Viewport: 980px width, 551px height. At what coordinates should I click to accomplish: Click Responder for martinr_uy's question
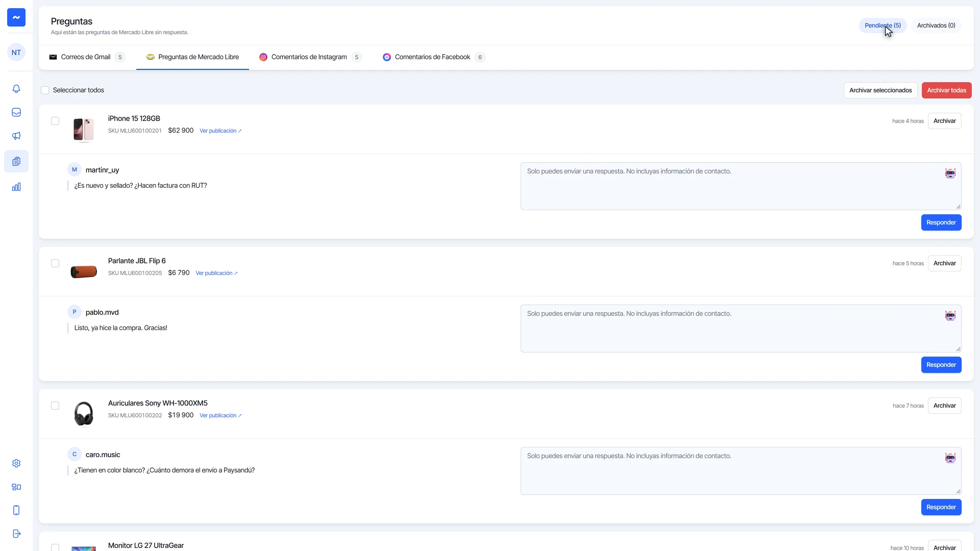941,222
